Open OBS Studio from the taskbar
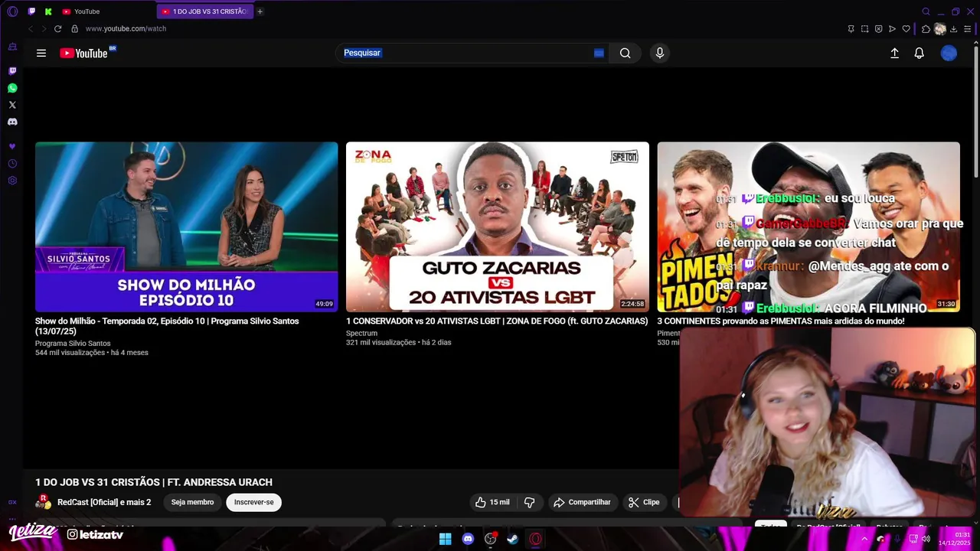Image resolution: width=980 pixels, height=551 pixels. pos(491,539)
